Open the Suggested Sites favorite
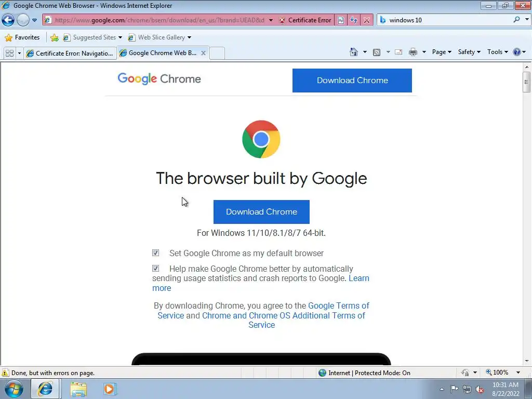532x399 pixels. coord(92,37)
